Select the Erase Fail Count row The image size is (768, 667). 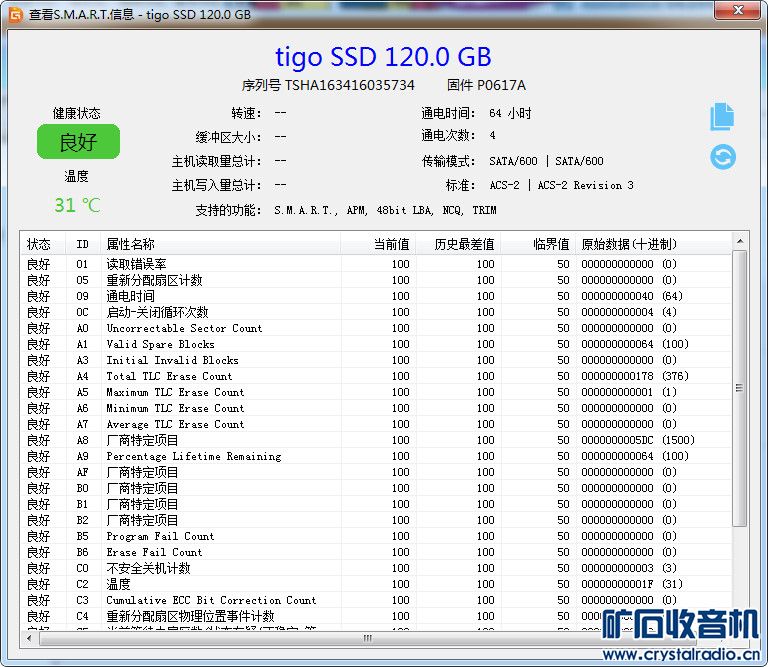[376, 552]
